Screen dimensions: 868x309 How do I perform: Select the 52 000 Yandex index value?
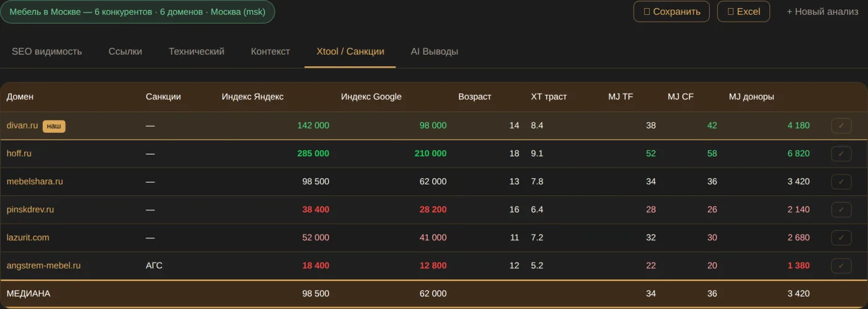point(316,237)
